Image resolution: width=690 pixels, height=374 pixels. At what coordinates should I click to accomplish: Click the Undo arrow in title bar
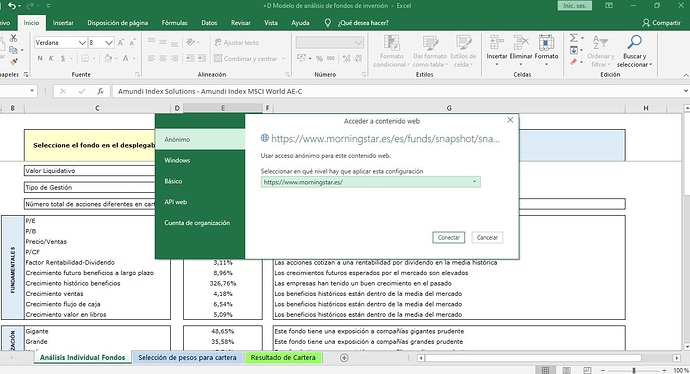[x=12, y=6]
